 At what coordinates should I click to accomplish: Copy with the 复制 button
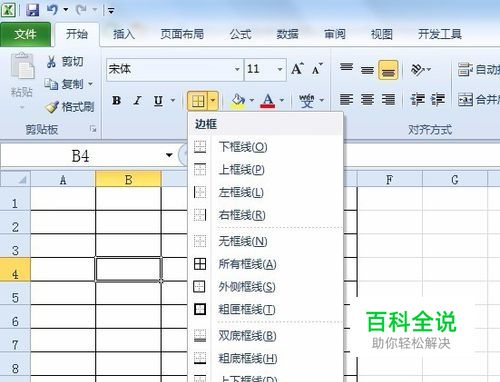(x=64, y=84)
